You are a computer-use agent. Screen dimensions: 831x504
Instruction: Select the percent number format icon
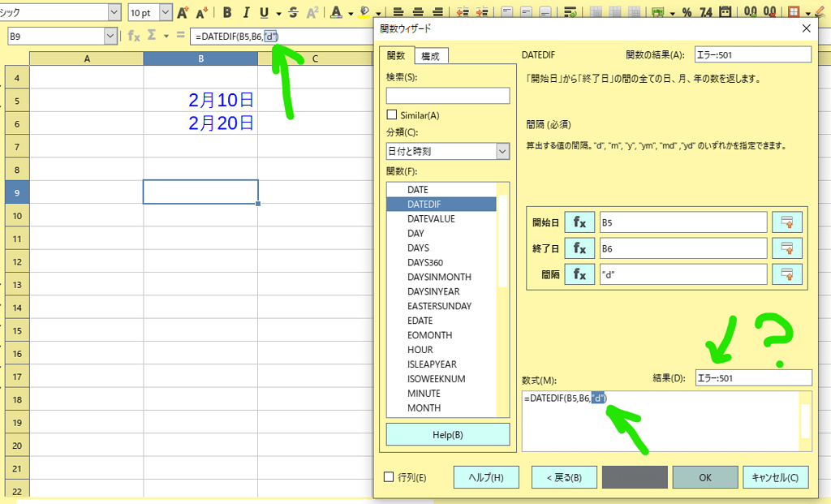[687, 12]
